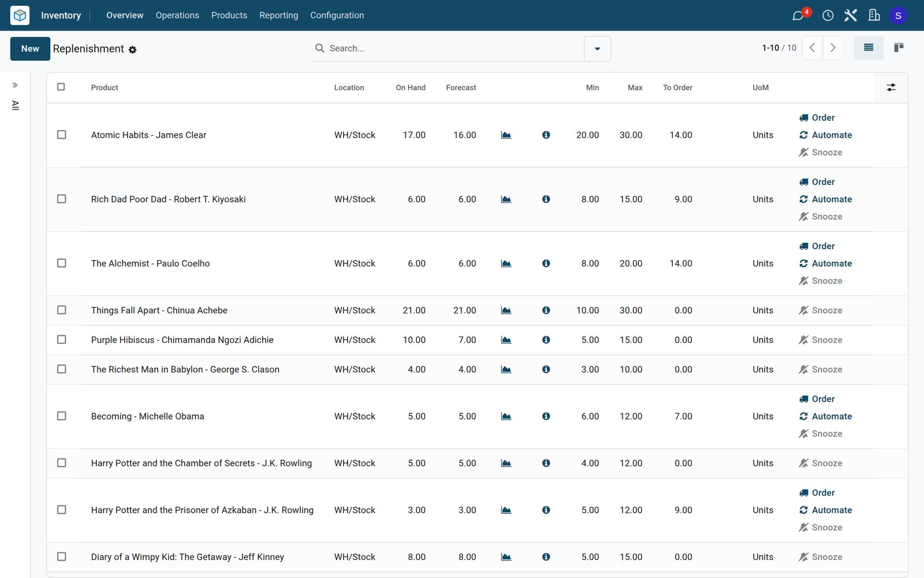This screenshot has width=924, height=578.
Task: Tick the Things Fall Apart row checkbox
Action: [x=62, y=310]
